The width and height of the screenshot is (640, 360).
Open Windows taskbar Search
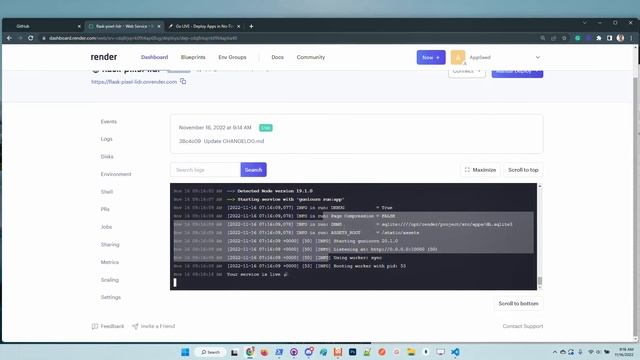[210, 352]
